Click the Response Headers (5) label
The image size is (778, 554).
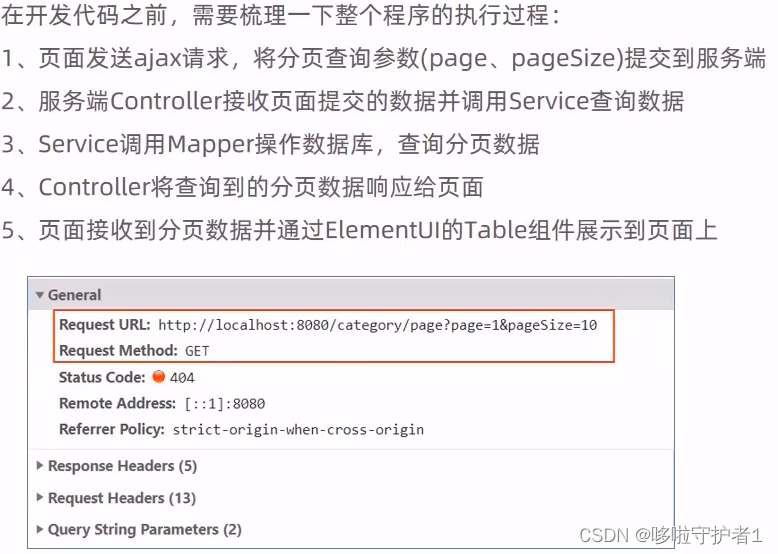[123, 466]
